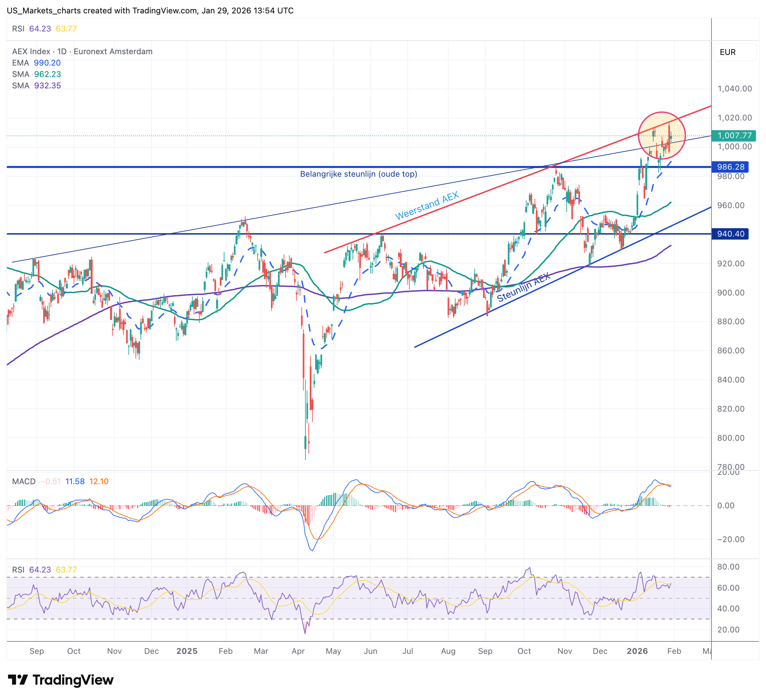Select the SMA 962.23 legend entry
766x700 pixels.
36,74
